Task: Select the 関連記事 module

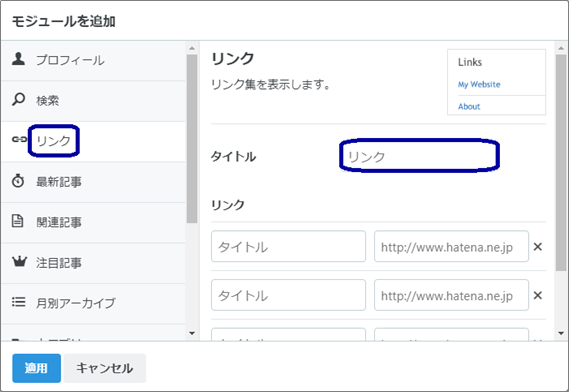Action: tap(94, 223)
